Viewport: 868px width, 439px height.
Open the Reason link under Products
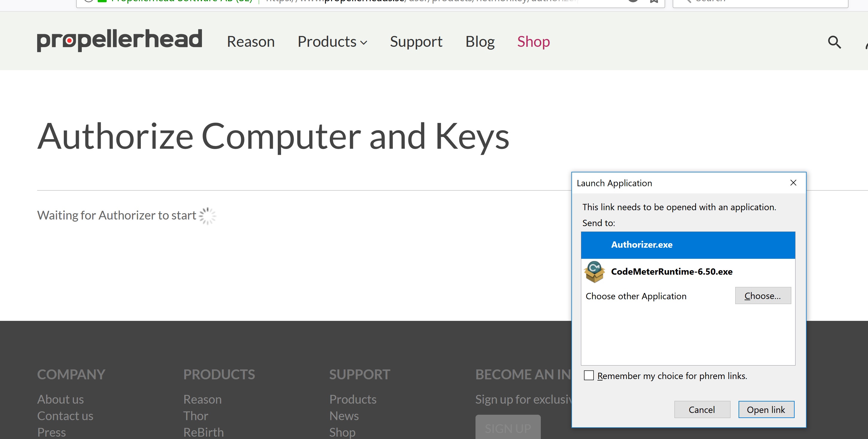(203, 399)
